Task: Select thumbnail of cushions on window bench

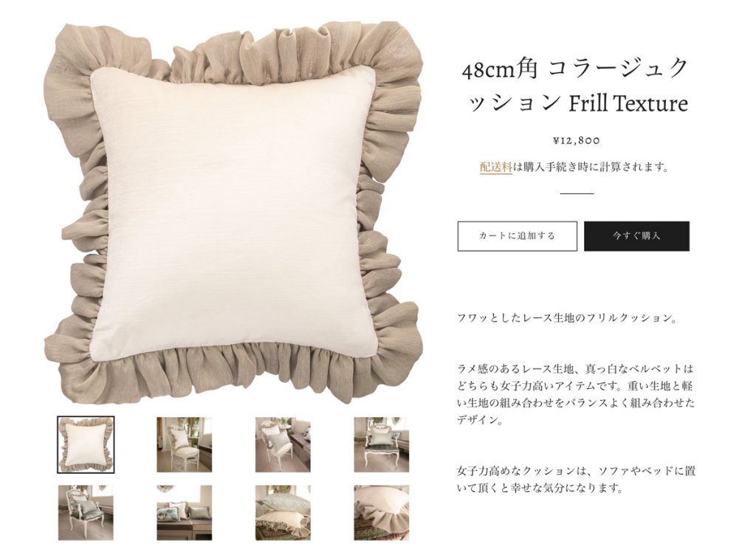Action: point(184,512)
